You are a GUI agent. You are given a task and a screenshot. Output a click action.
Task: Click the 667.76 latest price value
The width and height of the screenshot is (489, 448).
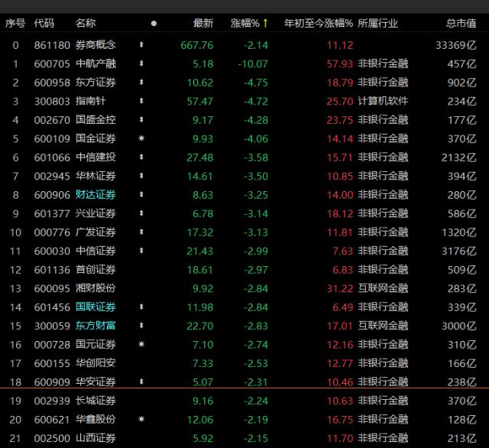(197, 45)
